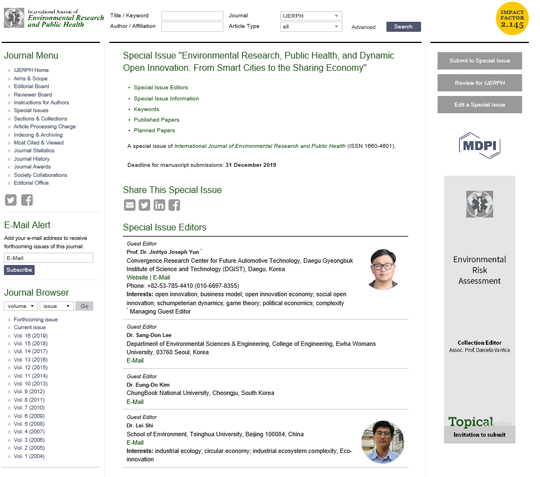540x477 pixels.
Task: Open Jinhyo Joseph Yun's Website link
Action: coord(137,277)
